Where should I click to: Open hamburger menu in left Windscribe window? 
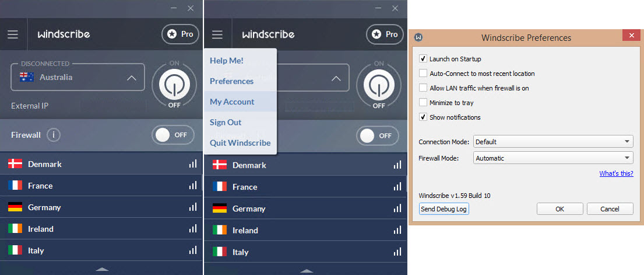[13, 34]
